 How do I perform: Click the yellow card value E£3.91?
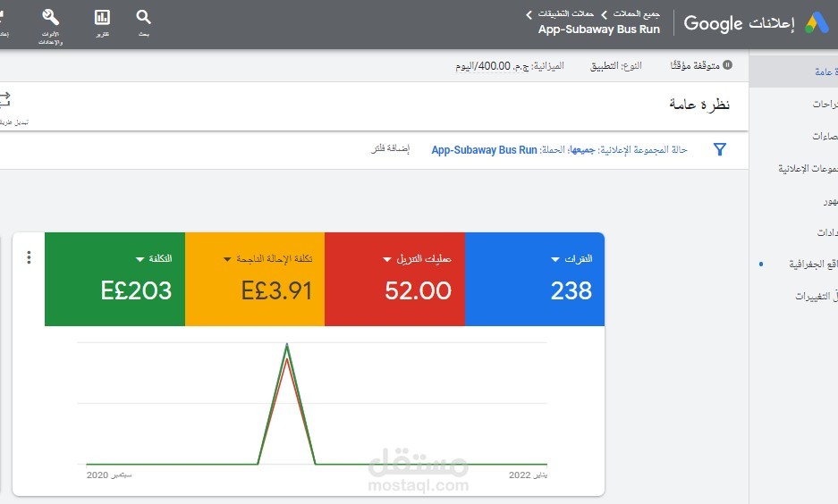276,291
